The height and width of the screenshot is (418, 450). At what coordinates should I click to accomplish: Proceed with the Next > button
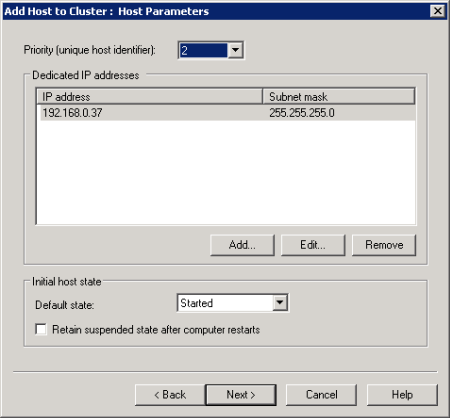click(x=241, y=395)
